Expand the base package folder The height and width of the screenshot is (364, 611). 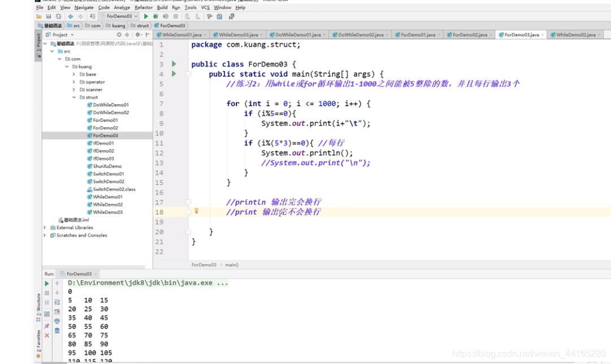click(x=74, y=74)
